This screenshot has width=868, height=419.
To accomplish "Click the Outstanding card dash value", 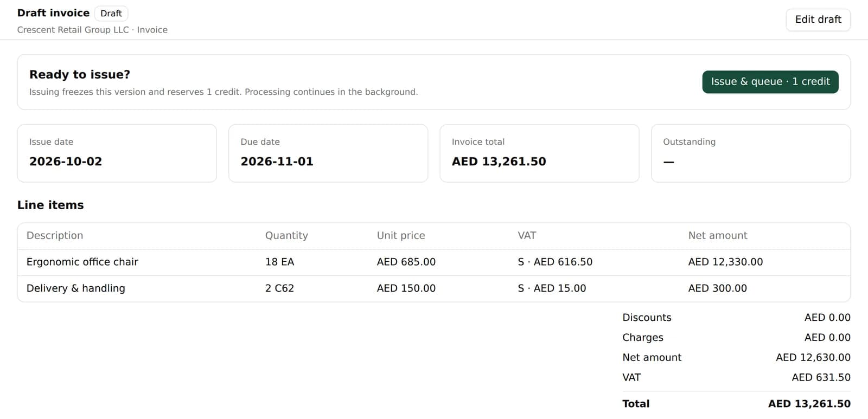I will pos(668,162).
